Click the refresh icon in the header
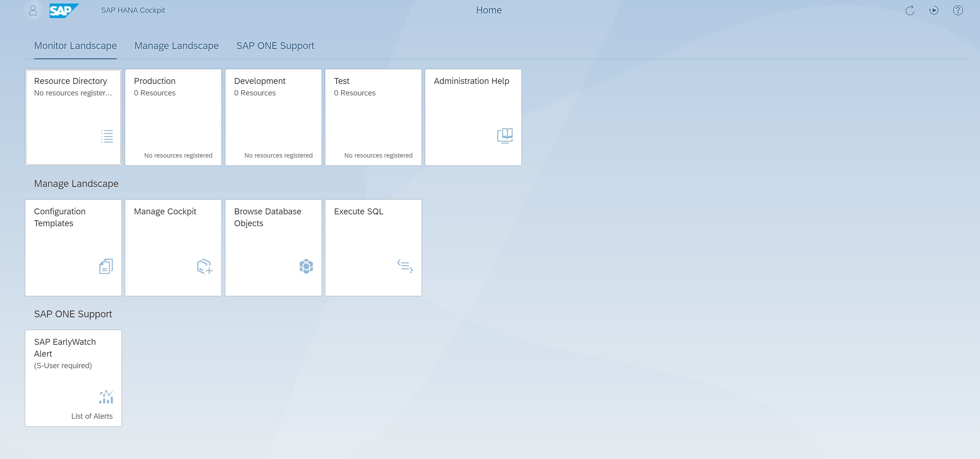 tap(910, 10)
